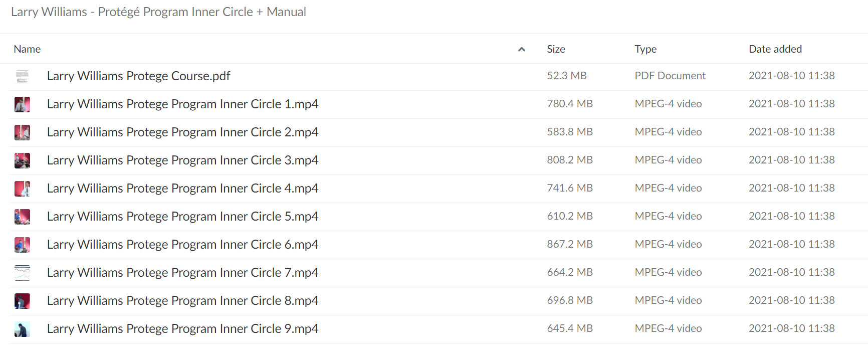The width and height of the screenshot is (868, 361).
Task: Sort files by the Name column header
Action: click(27, 49)
